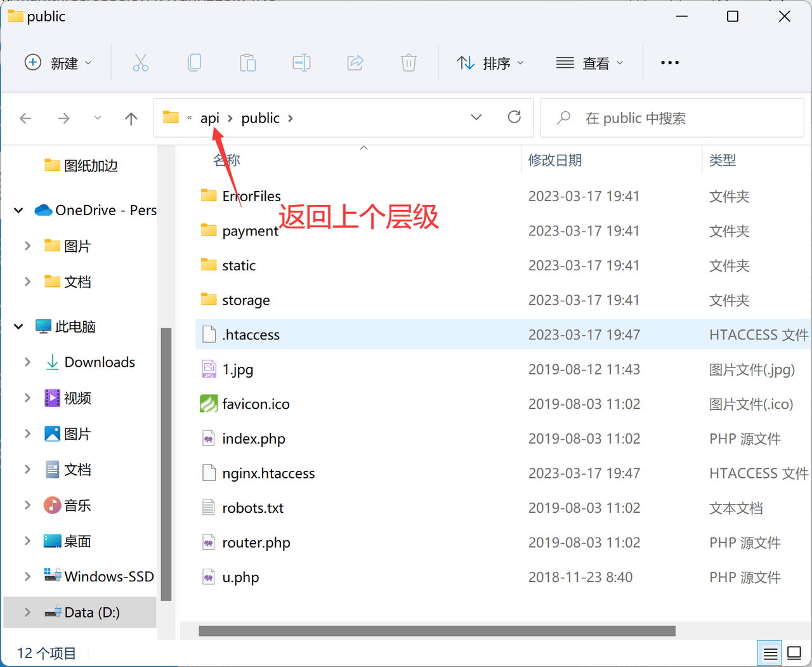Expand the Data (D:) tree node

tap(27, 612)
